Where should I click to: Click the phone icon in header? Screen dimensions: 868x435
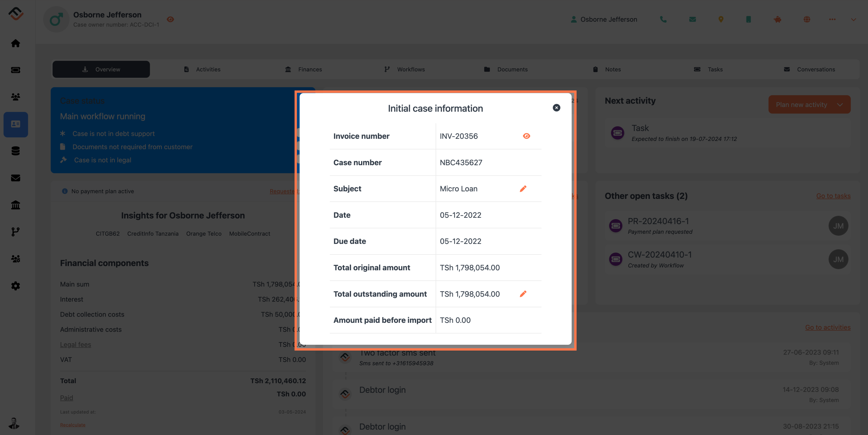(663, 19)
